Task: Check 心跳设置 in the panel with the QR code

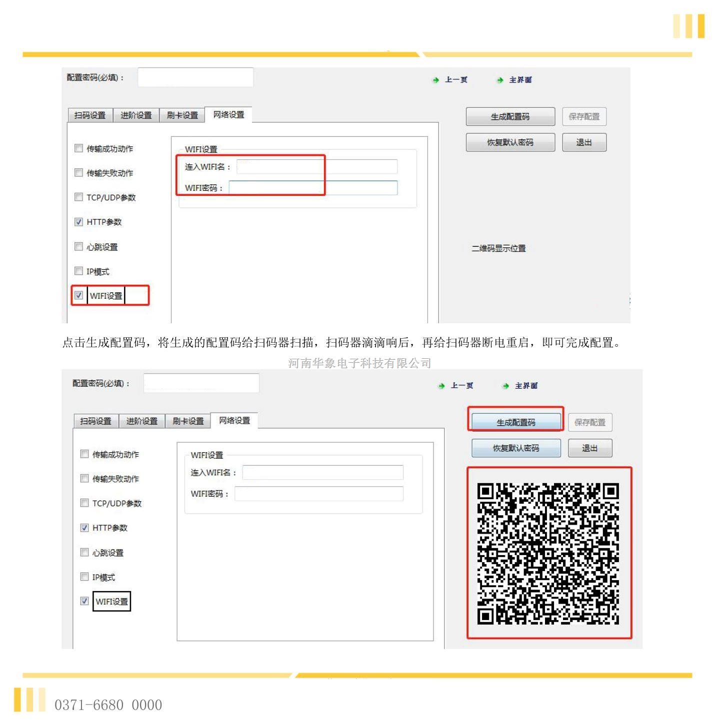Action: coord(84,552)
